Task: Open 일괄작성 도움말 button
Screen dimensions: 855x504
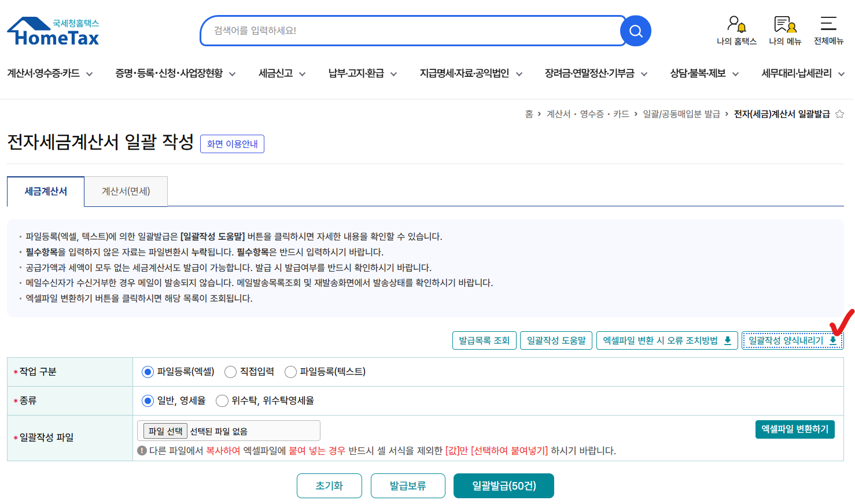Action: tap(557, 340)
